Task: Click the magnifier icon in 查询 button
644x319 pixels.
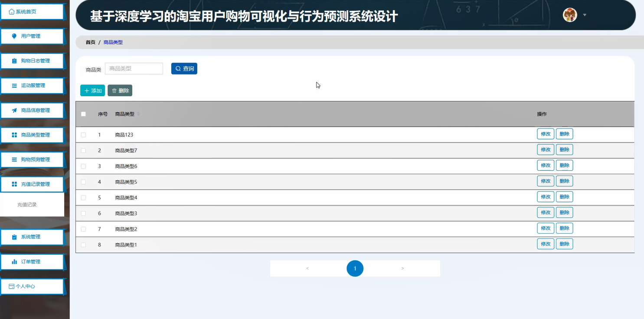Action: 178,68
